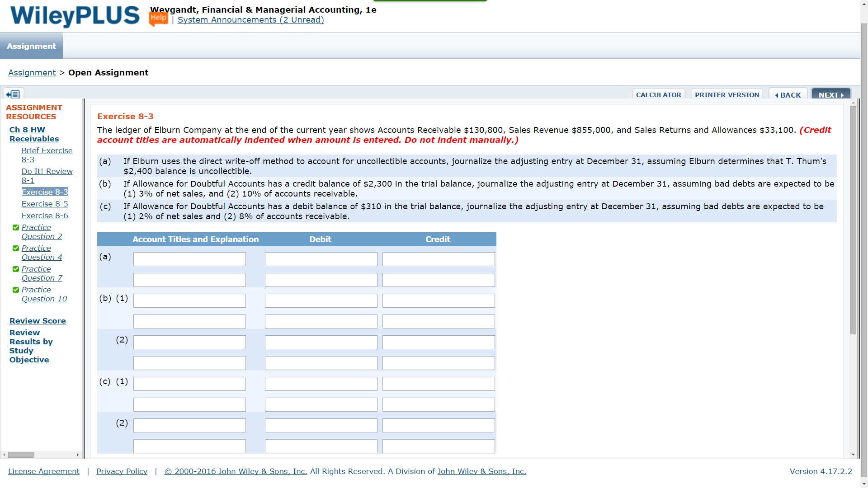This screenshot has width=868, height=488.
Task: Expand Ch 8 HW Receivables section
Action: pos(34,134)
